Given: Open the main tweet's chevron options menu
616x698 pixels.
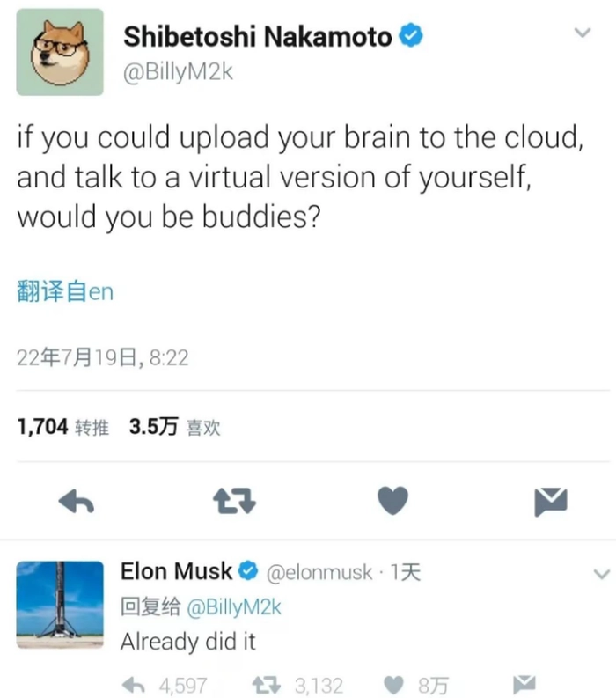Looking at the screenshot, I should (583, 33).
